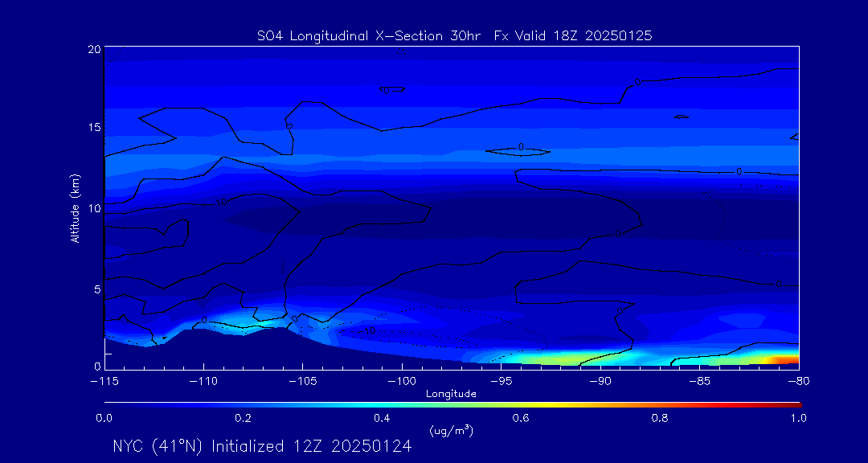Select altitude axis tick label 10
The height and width of the screenshot is (463, 868).
coord(95,208)
